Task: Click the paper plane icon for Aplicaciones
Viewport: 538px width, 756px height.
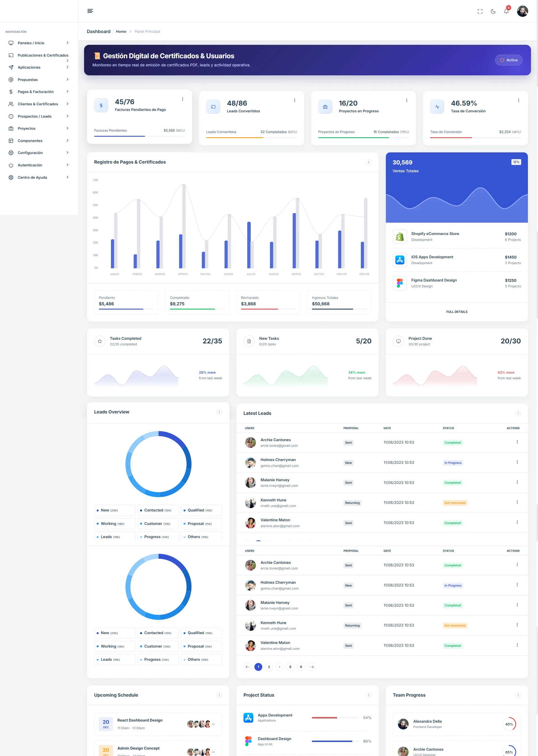Action: click(11, 67)
